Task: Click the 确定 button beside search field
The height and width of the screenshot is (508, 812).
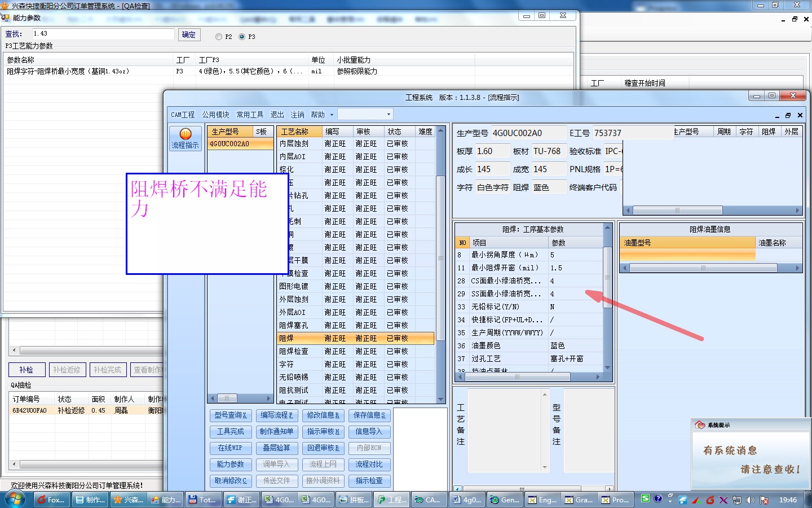Action: [x=189, y=34]
